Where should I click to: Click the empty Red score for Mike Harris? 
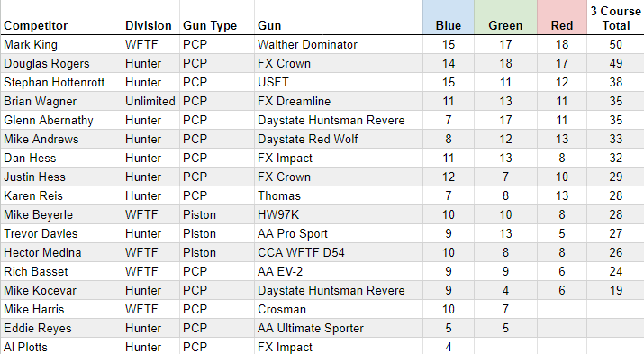coord(562,309)
